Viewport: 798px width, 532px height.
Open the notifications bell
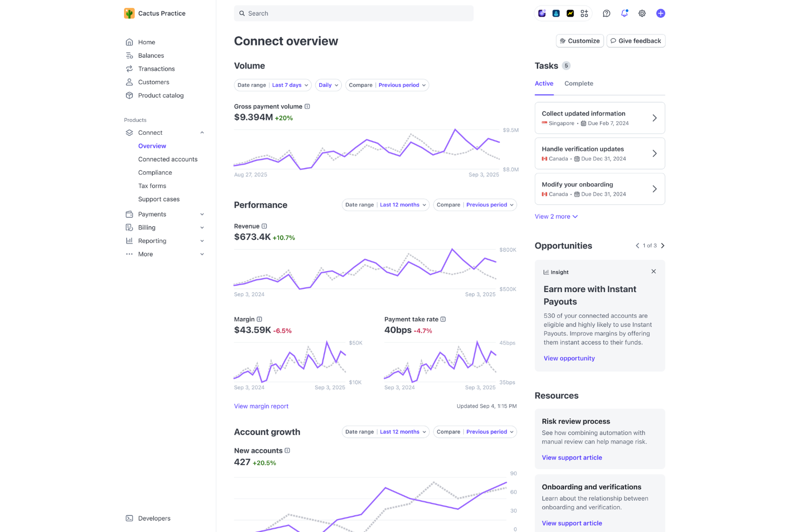pos(624,13)
